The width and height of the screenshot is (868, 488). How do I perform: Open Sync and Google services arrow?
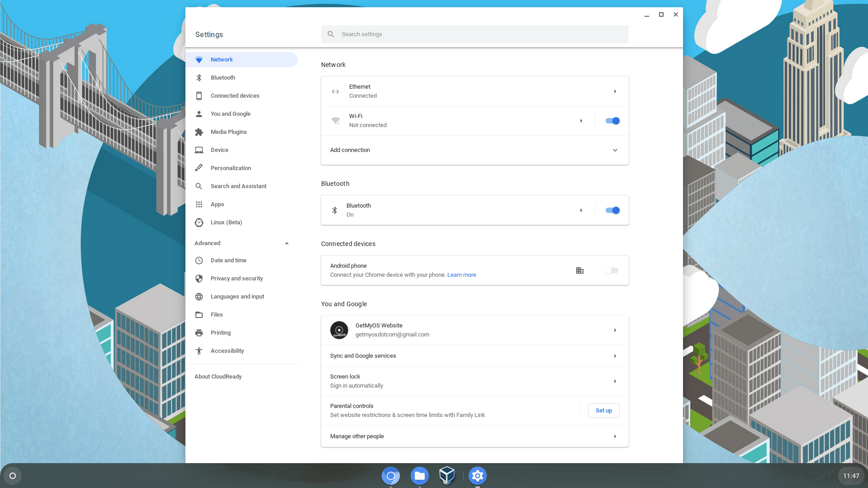(x=615, y=356)
